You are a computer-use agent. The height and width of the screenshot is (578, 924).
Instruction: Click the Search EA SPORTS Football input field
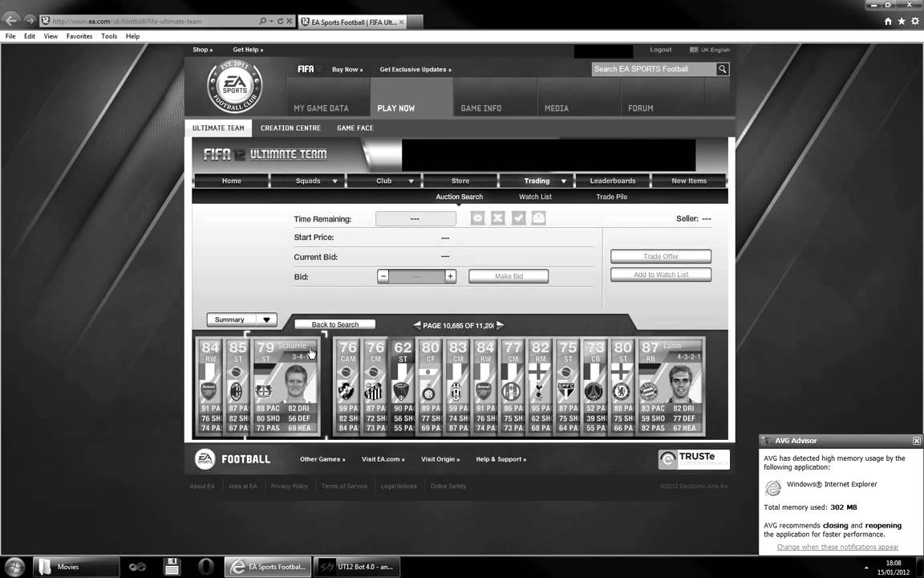click(654, 69)
